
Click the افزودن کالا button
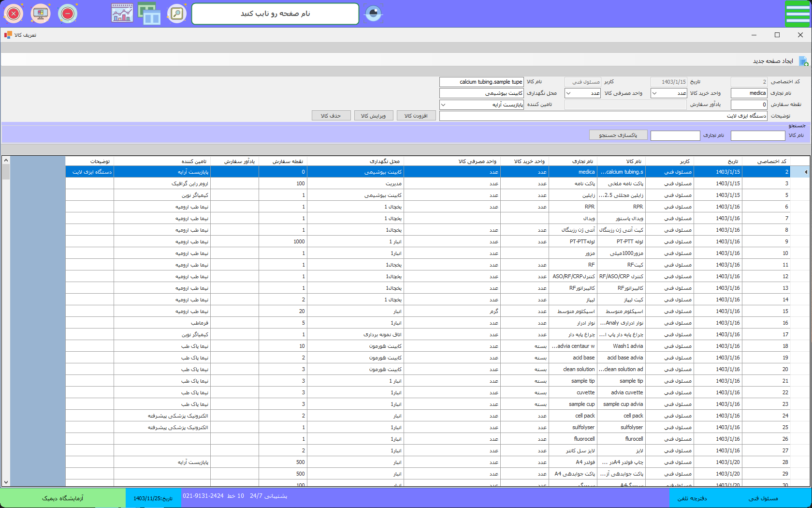coord(416,116)
